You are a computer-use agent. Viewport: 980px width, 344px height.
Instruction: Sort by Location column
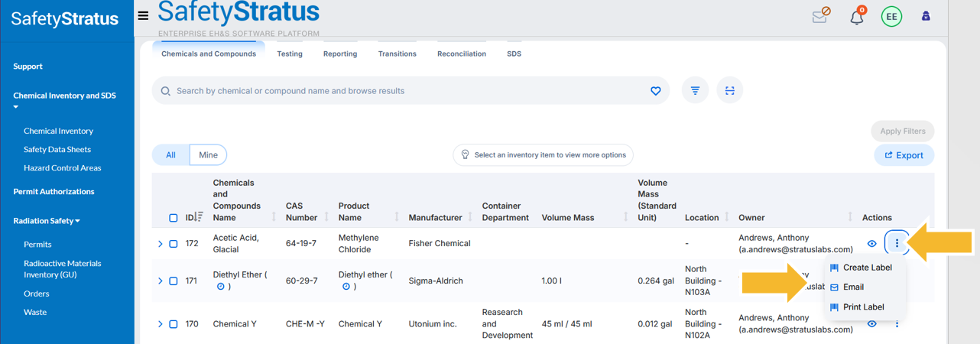pyautogui.click(x=727, y=217)
